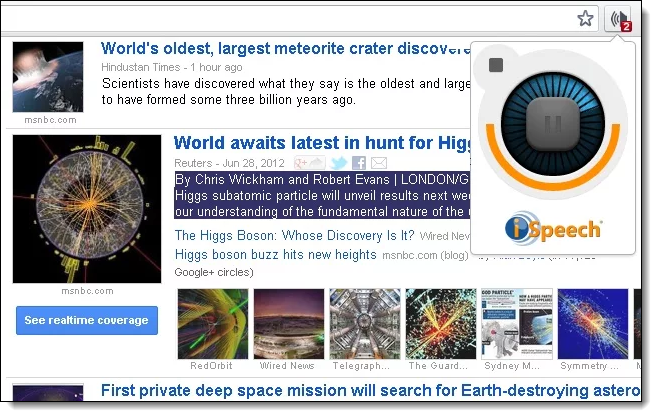Share the Higgs story on Facebook
Viewport: 657px width, 417px height.
[359, 163]
